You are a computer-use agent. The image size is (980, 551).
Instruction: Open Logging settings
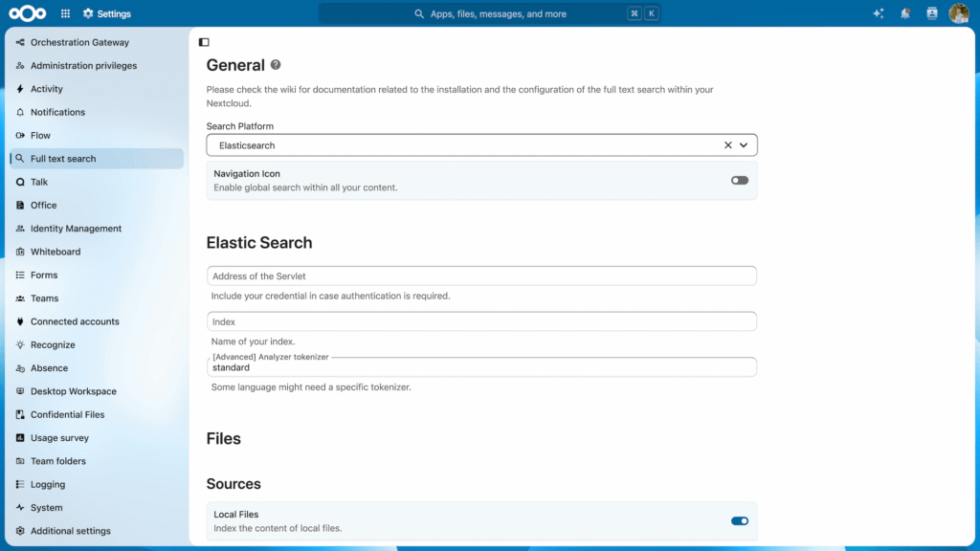tap(97, 485)
